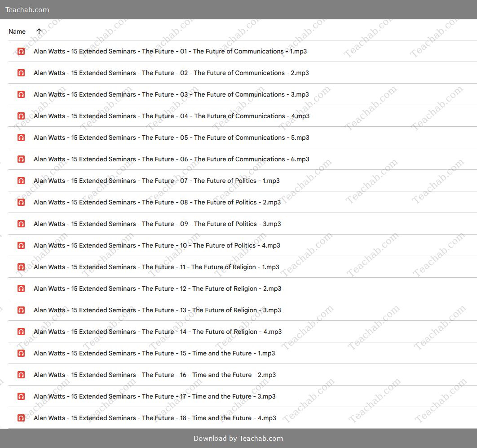The height and width of the screenshot is (448, 477).
Task: Click audio icon for Future of Politics - 1.mp3
Action: click(21, 181)
